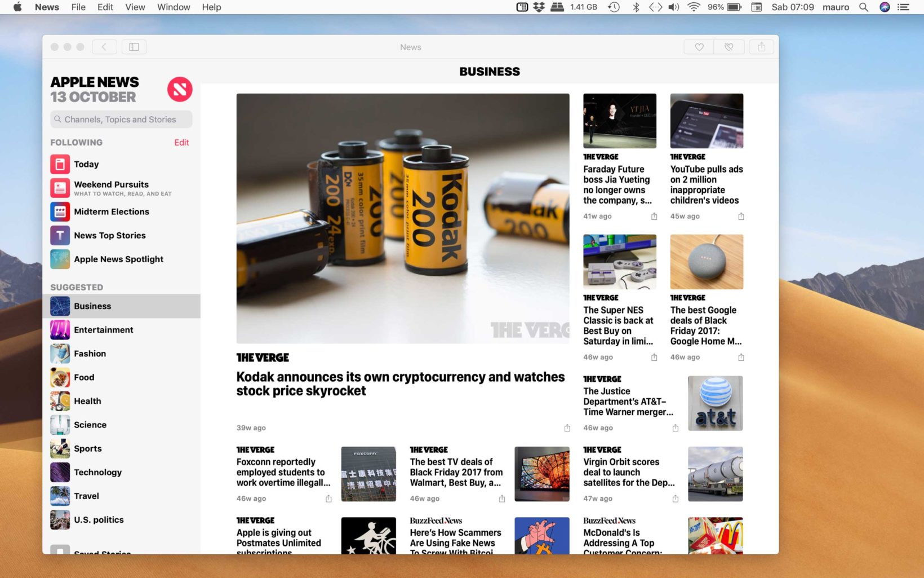Open the Google Home Mini thumbnail
This screenshot has width=924, height=578.
(x=707, y=262)
